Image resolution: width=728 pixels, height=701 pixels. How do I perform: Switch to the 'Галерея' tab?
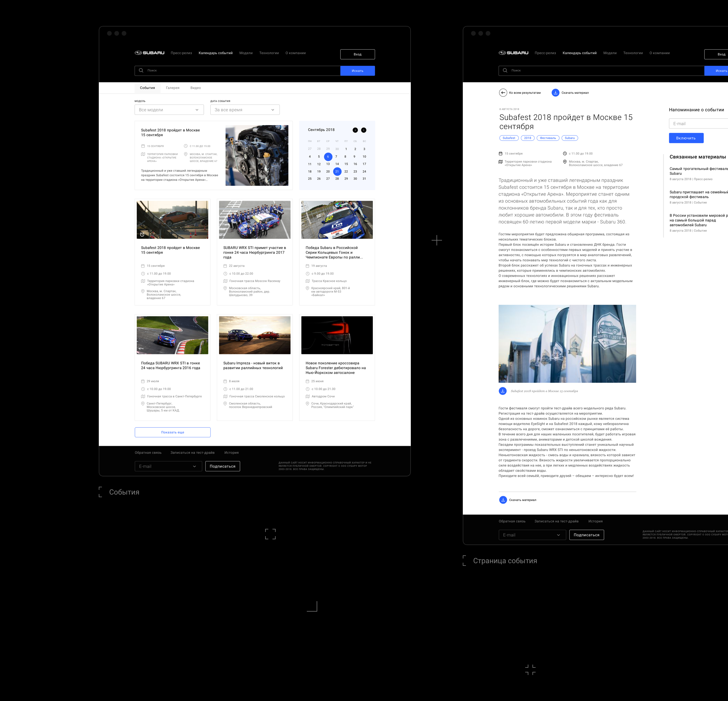pos(173,88)
